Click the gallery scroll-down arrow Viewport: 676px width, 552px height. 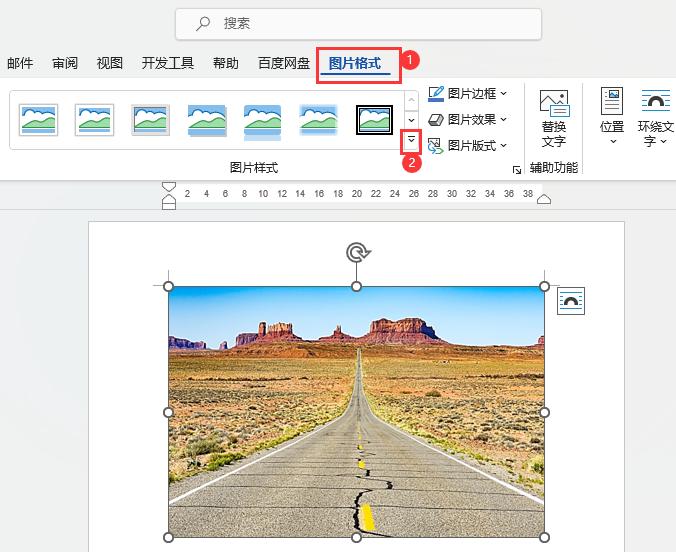coord(411,120)
